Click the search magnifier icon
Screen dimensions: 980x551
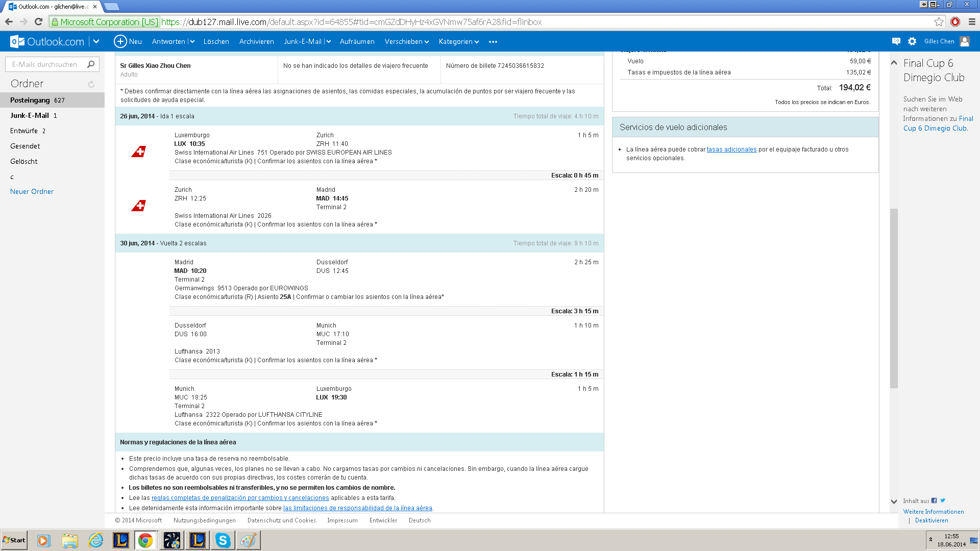click(x=91, y=64)
